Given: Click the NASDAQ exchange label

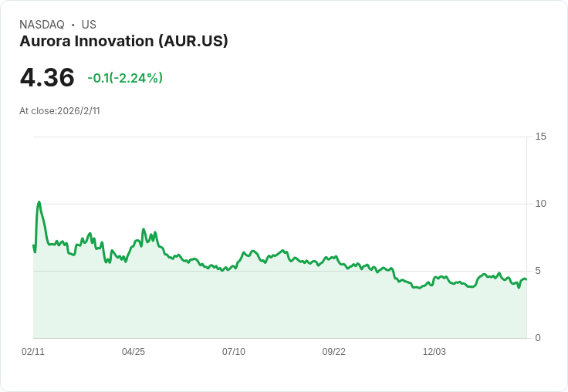Looking at the screenshot, I should click(42, 25).
